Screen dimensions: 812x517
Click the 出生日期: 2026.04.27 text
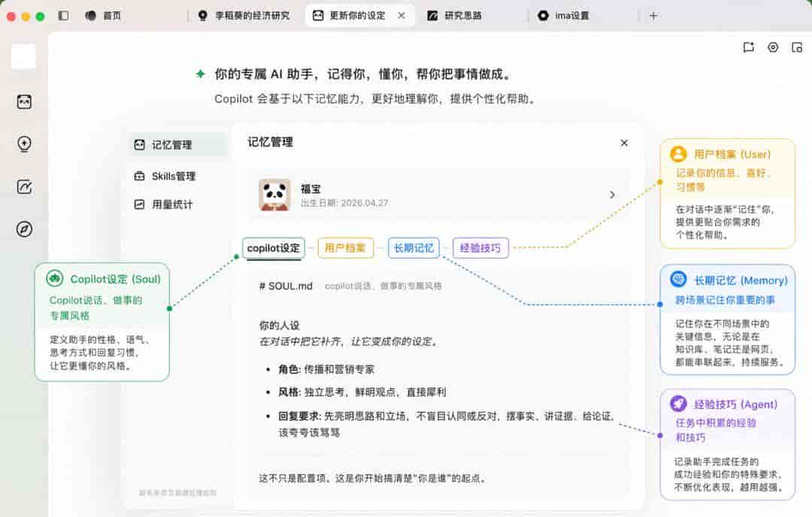(x=344, y=203)
